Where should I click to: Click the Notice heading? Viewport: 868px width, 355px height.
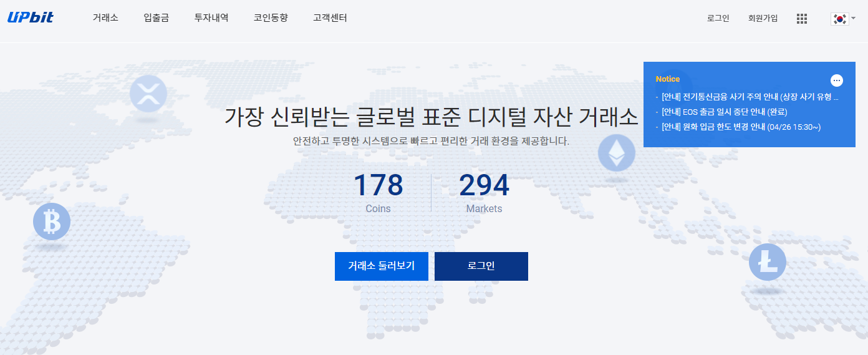point(668,79)
